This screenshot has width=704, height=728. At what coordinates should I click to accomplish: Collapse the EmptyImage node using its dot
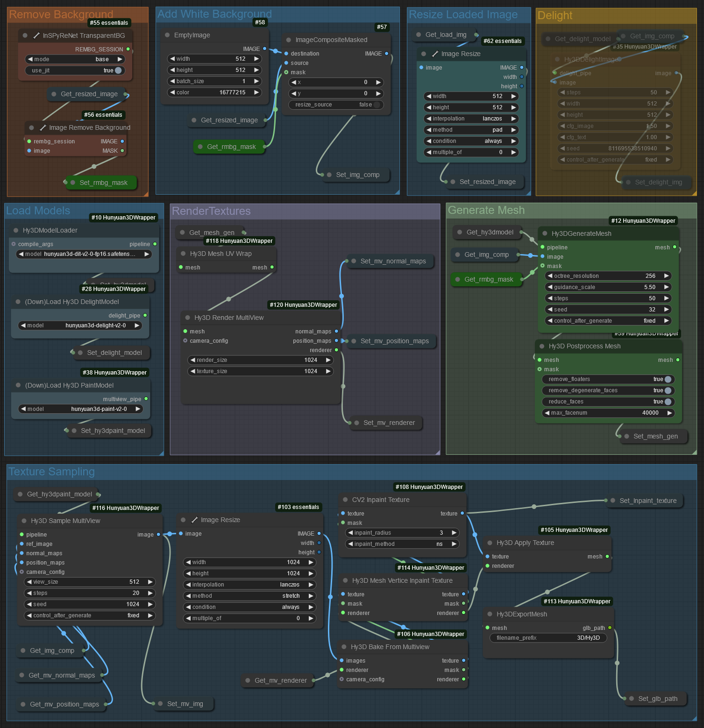point(167,35)
